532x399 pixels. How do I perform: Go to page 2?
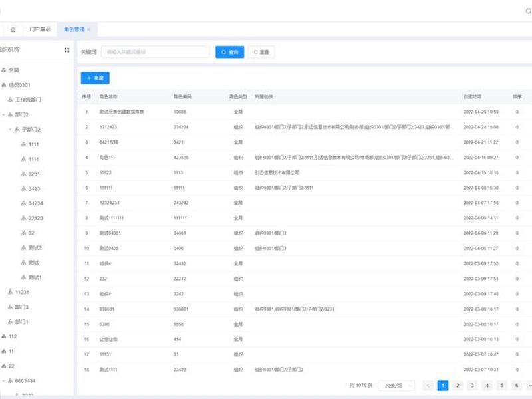pos(458,386)
